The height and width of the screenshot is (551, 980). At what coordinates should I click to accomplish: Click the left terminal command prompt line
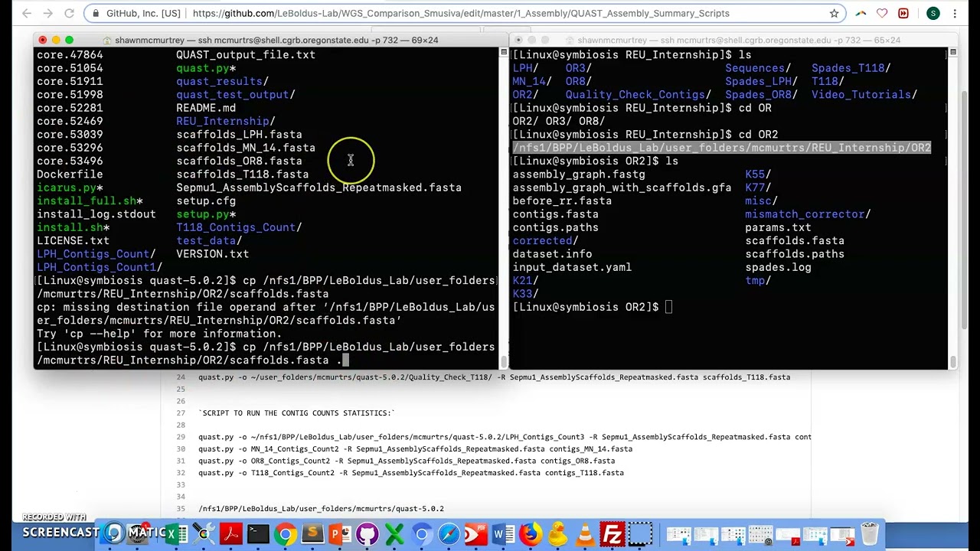tap(266, 354)
